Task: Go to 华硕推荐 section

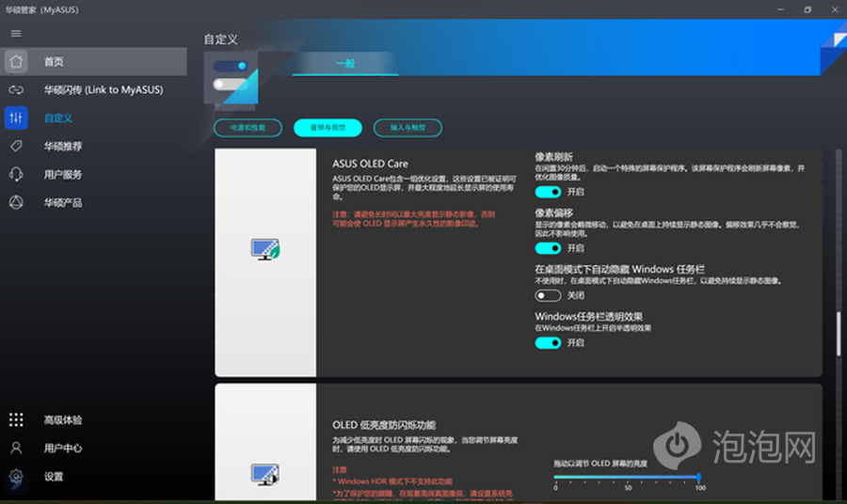Action: tap(94, 146)
